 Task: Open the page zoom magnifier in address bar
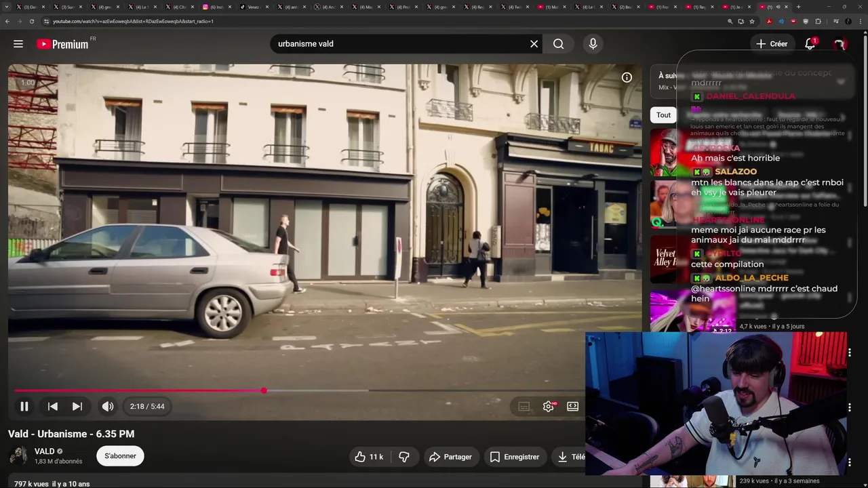click(x=730, y=21)
